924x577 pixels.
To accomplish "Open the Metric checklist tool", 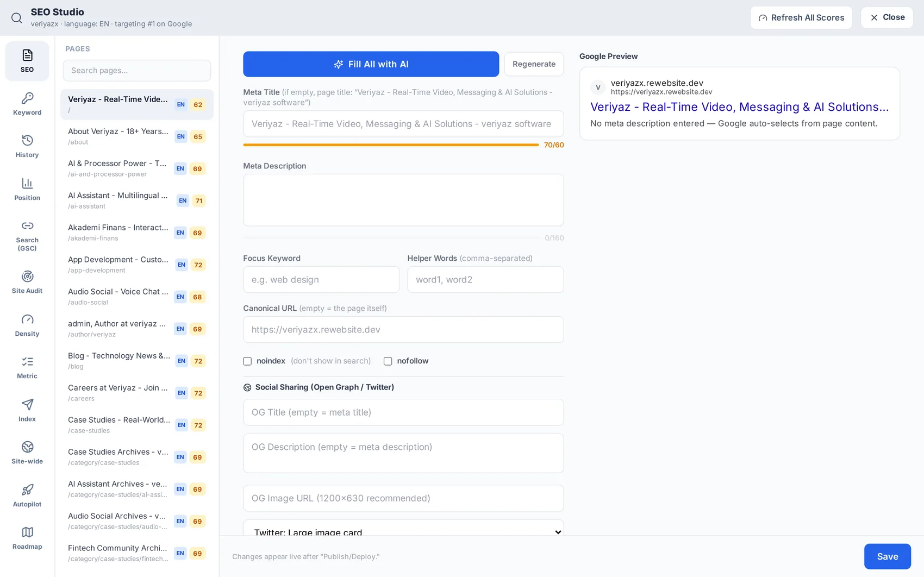I will click(27, 368).
